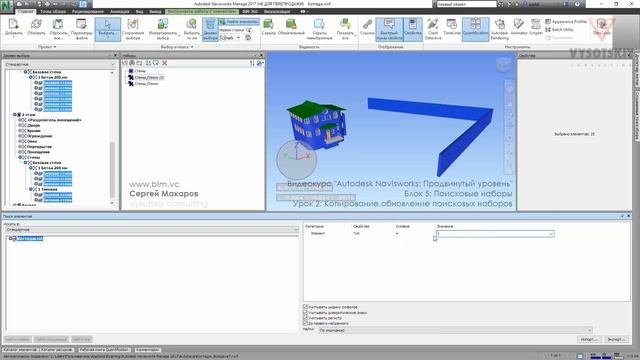The height and width of the screenshot is (360, 640).
Task: Toggle Учитывать ширину символов checkbox
Action: coord(305,307)
